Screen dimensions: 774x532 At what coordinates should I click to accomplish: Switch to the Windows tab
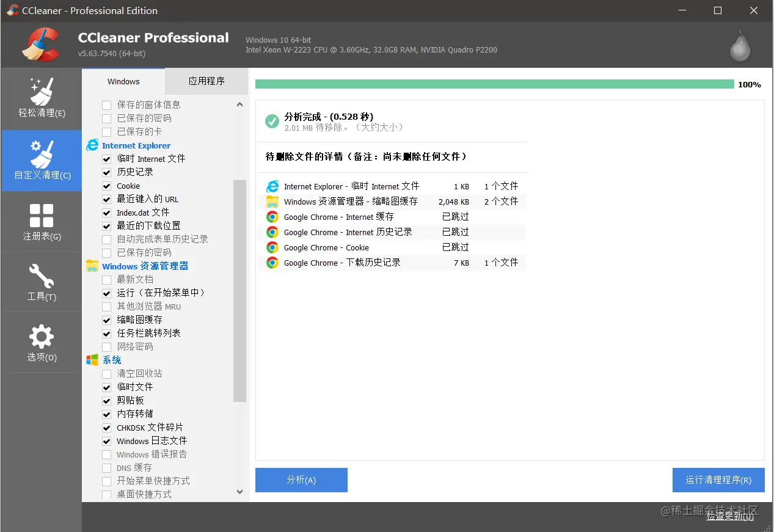pos(123,81)
